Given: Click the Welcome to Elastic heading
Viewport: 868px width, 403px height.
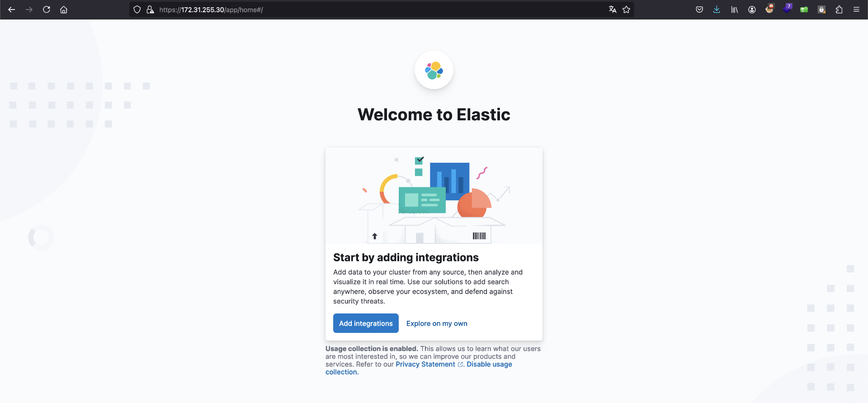Looking at the screenshot, I should click(x=434, y=114).
